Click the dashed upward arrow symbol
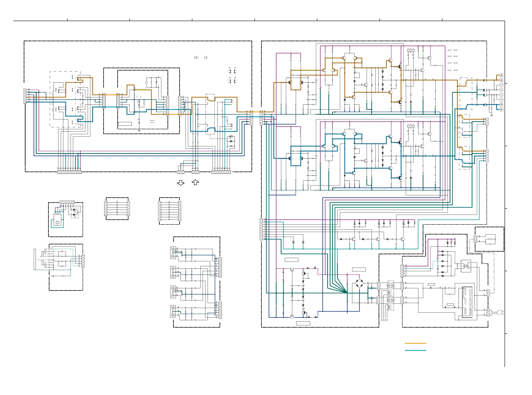Screen dimensions: 532x395 pos(195,182)
